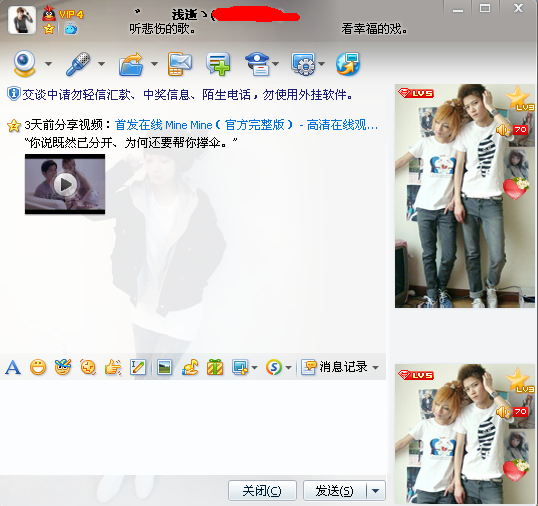Viewport: 538px width, 506px height.
Task: Expand the 消息记录 dropdown arrow
Action: pos(376,368)
